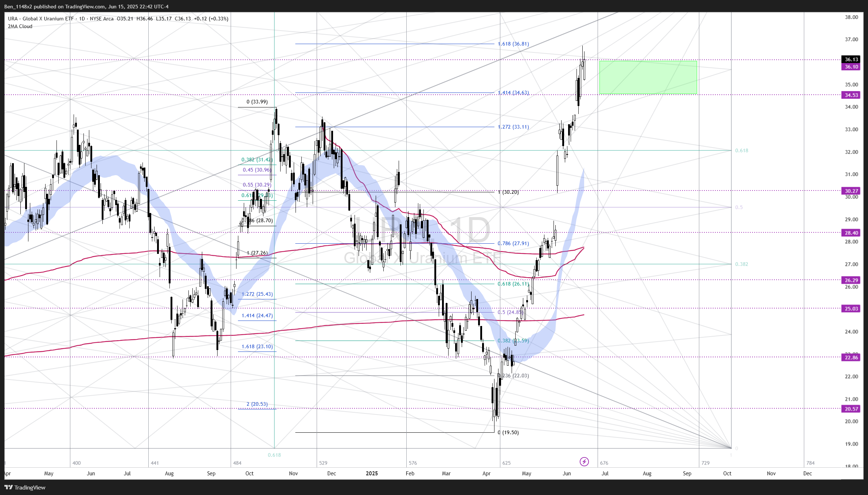Click the URA Global X Uranium ETF title
Screen dimensions: 868x495
tap(41, 19)
